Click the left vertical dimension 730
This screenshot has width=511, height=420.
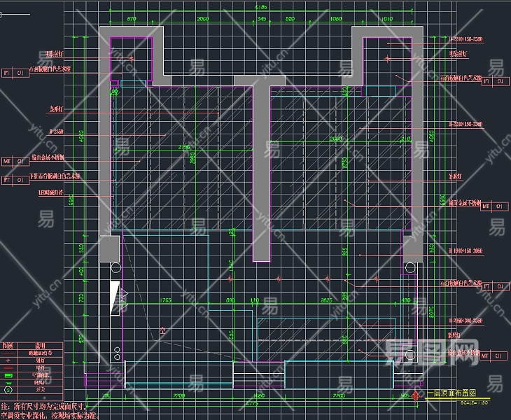click(x=81, y=297)
